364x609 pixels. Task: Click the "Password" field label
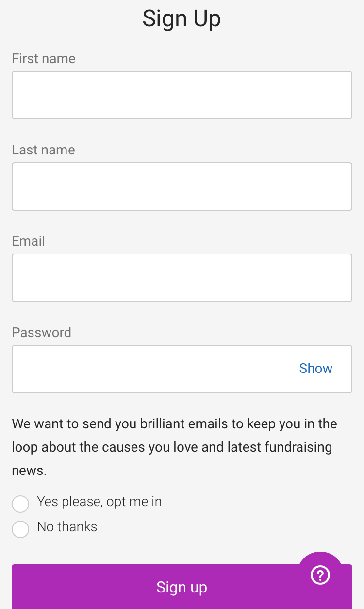(42, 333)
